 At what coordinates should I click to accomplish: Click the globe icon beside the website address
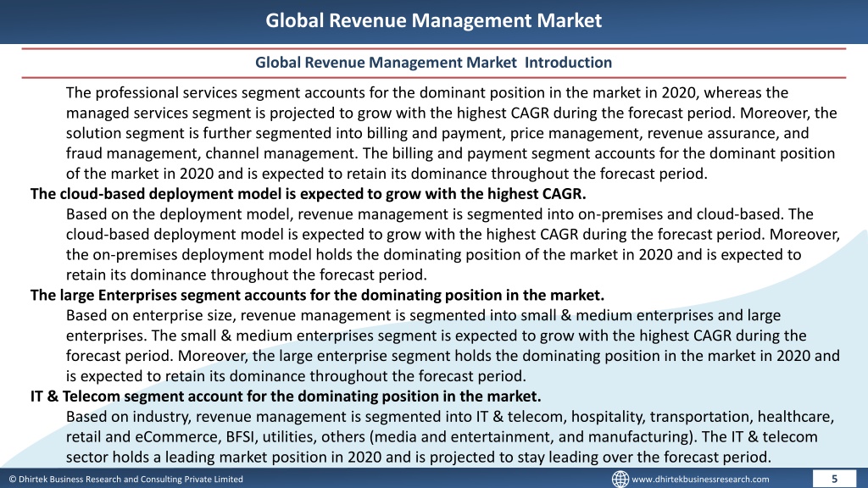tap(620, 480)
